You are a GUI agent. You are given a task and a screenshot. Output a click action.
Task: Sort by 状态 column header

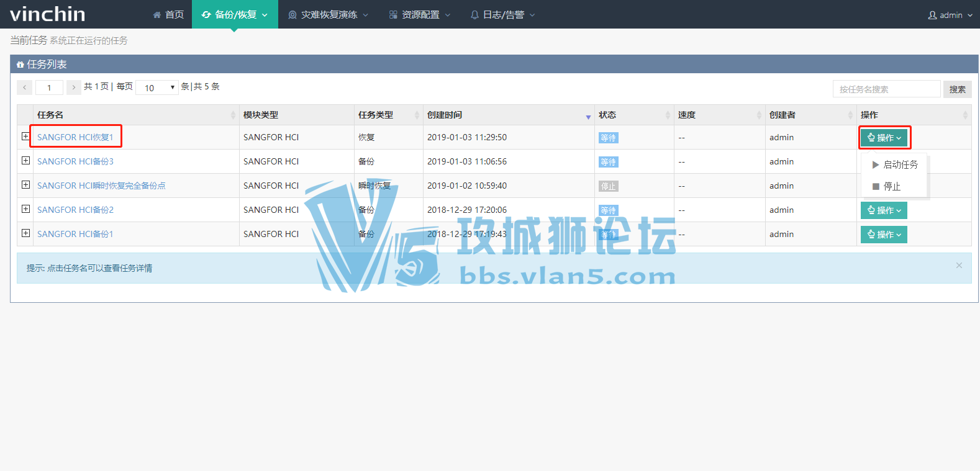pos(634,115)
